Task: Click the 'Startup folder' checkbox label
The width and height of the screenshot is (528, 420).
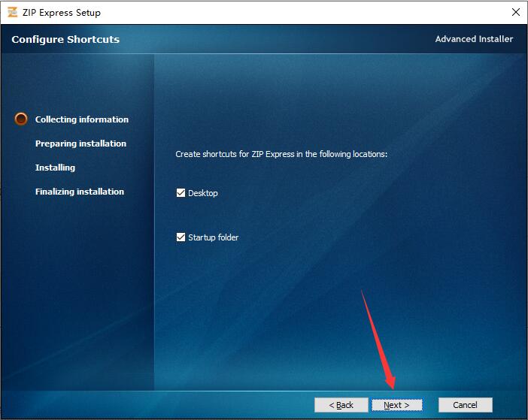Action: [213, 237]
